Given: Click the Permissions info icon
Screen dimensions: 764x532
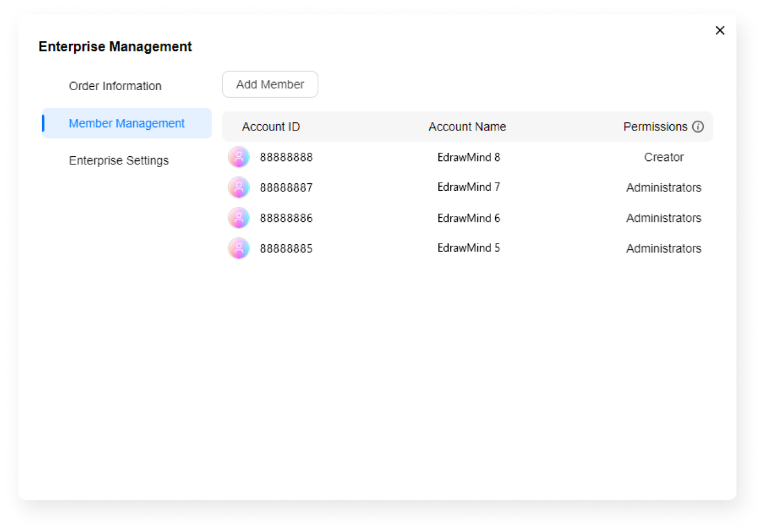Looking at the screenshot, I should [x=698, y=127].
